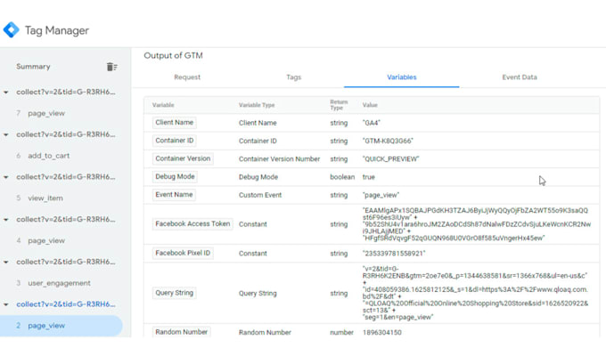Screen dimensions: 606x364
Task: Open the Event Data tab
Action: [520, 77]
